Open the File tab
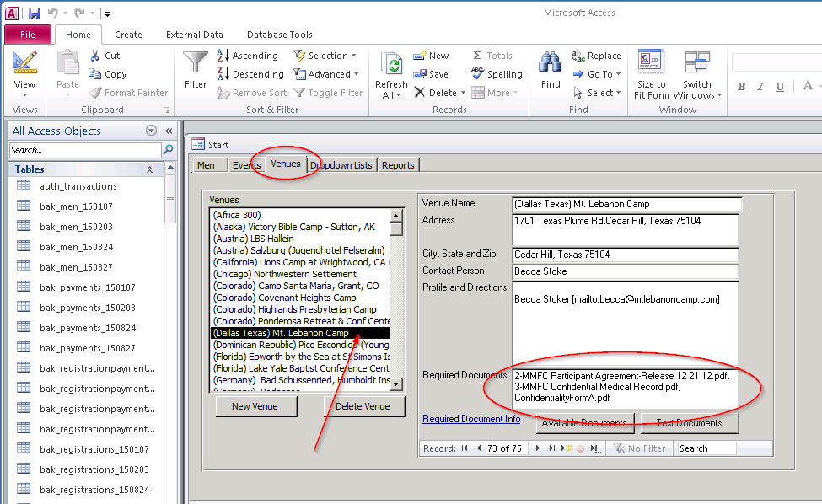Screen dimensions: 822x504 pos(28,35)
